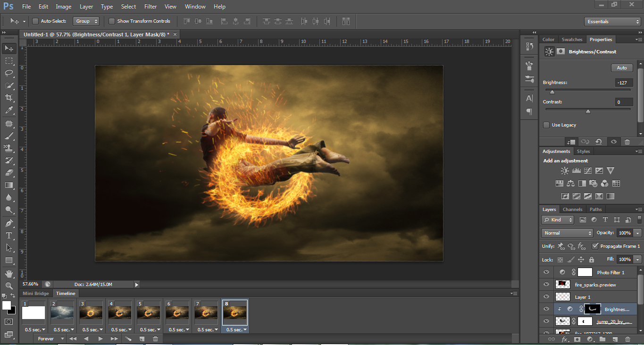Hide Layer 1 visibility eye

click(546, 297)
